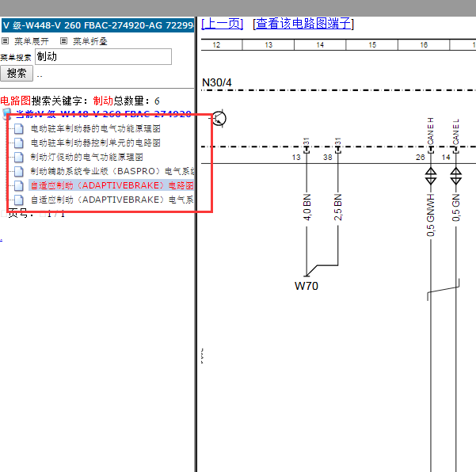Open 电动驻车制动器的电气功能原理图
476x472 pixels.
95,129
